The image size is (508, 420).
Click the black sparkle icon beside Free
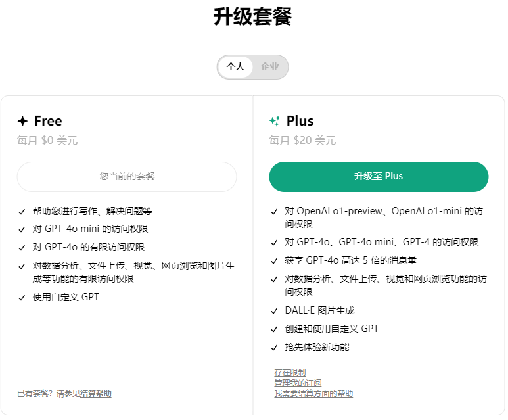pos(23,121)
